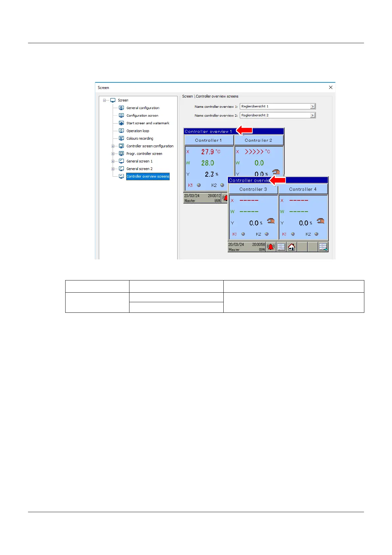Click Controller overview 1 title bar
Viewport: 392px width, 555px height.
pos(234,131)
